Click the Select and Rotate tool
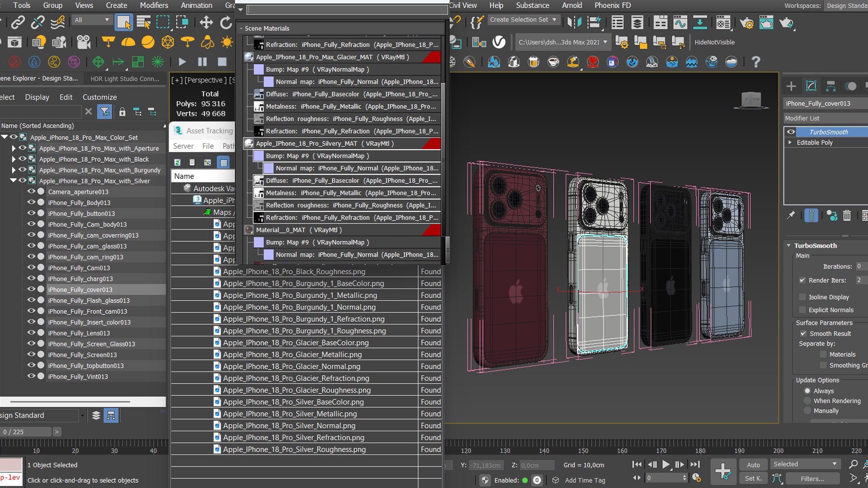The width and height of the screenshot is (868, 488). [226, 22]
